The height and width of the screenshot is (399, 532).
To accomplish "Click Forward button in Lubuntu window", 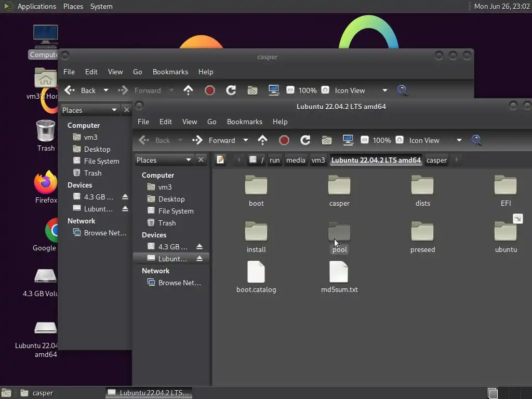I will (215, 140).
